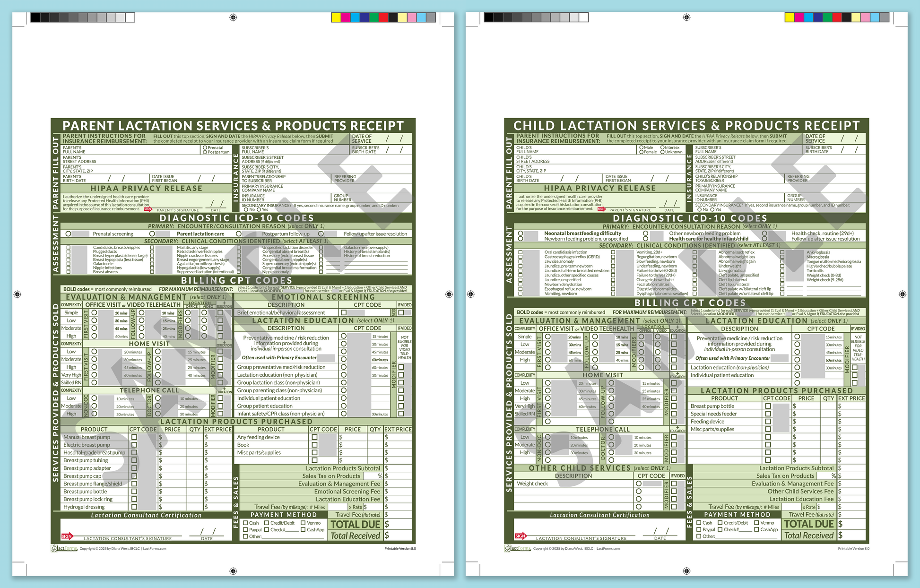Click the circular registration target on the left page edge

[18, 294]
